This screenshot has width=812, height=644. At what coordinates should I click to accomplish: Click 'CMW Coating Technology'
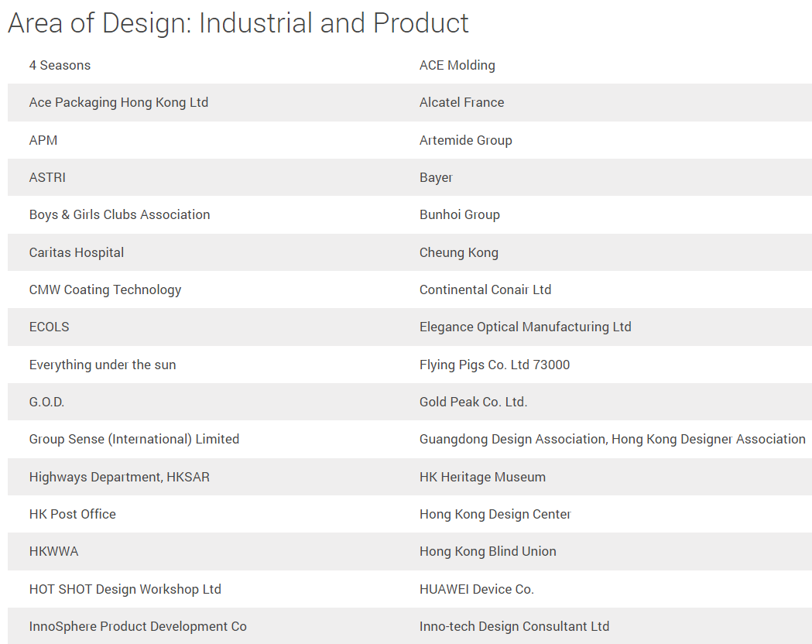pyautogui.click(x=105, y=290)
